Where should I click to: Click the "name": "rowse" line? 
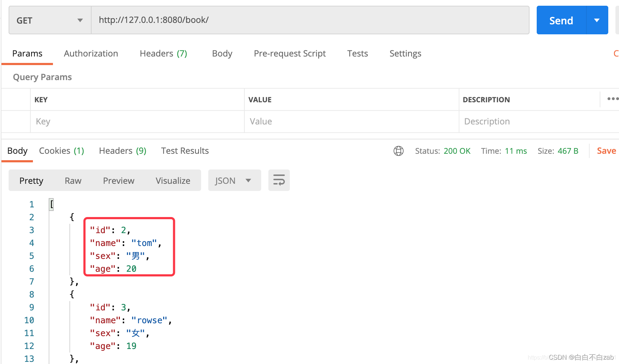pyautogui.click(x=131, y=320)
